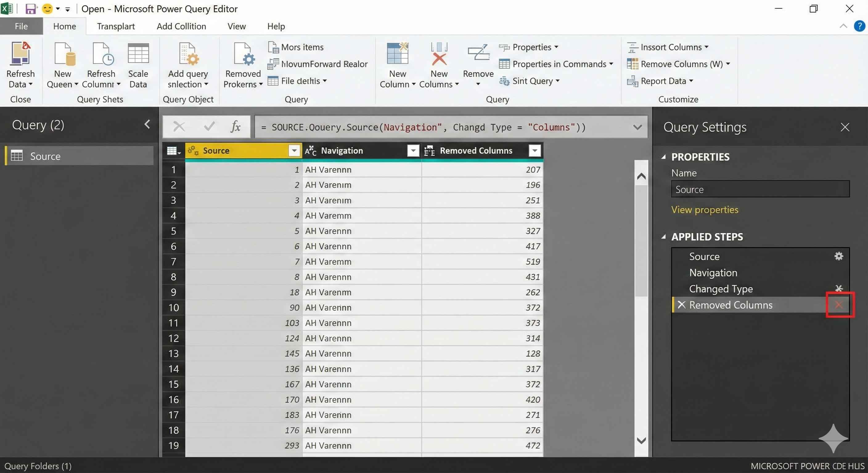Image resolution: width=868 pixels, height=473 pixels.
Task: Collapse the PROPERTIES section
Action: 663,156
